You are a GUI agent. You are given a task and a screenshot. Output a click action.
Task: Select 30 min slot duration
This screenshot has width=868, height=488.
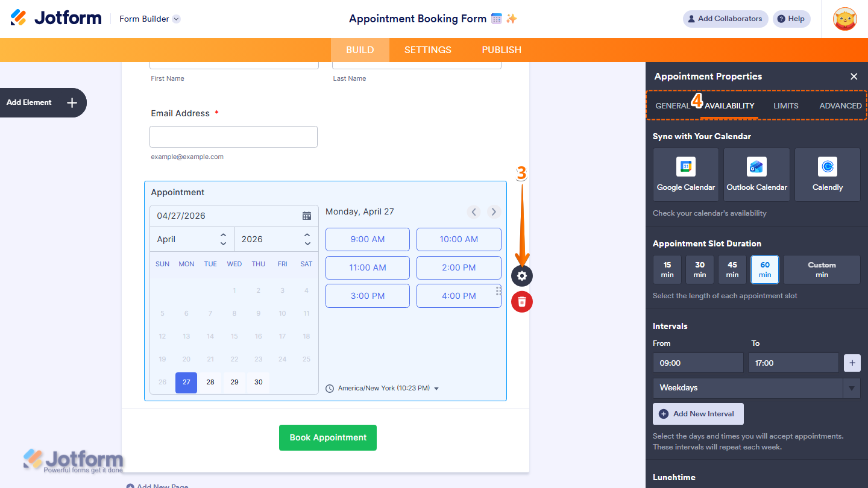pos(699,269)
